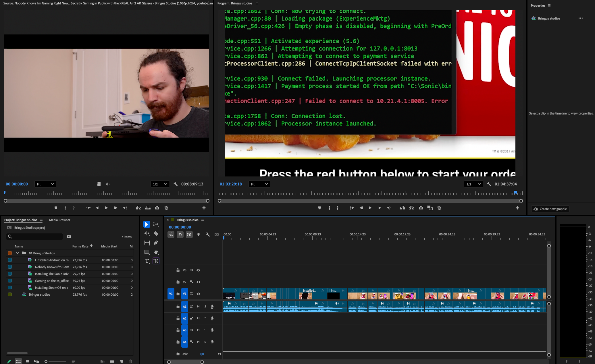Click the Create new graphic button
This screenshot has width=595, height=364.
click(x=550, y=209)
